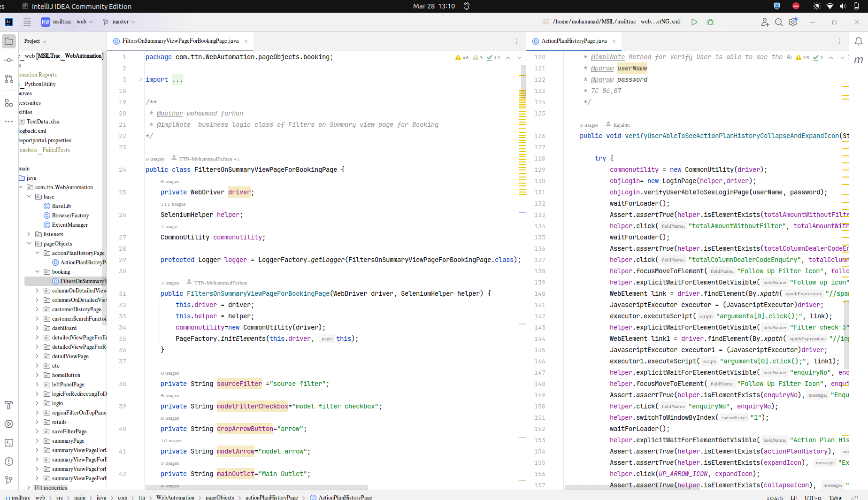Open reportportal.properties file
The image size is (868, 500).
pos(45,140)
